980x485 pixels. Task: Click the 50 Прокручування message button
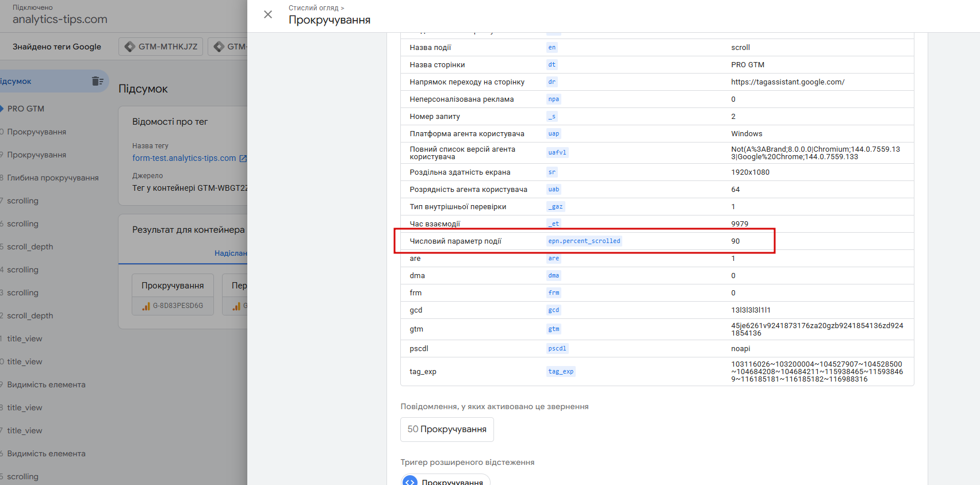pyautogui.click(x=447, y=429)
